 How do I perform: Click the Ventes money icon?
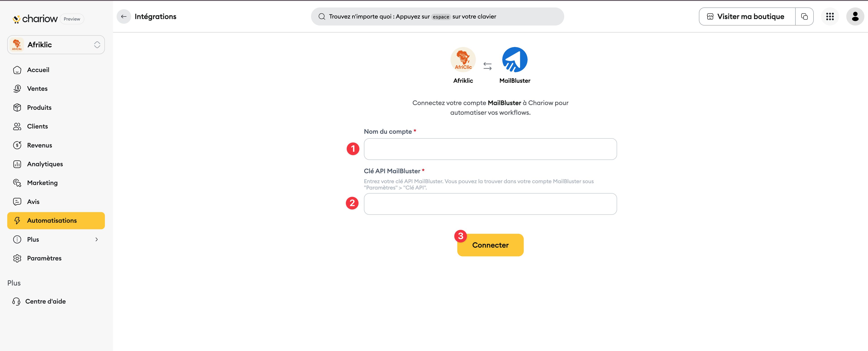tap(17, 89)
